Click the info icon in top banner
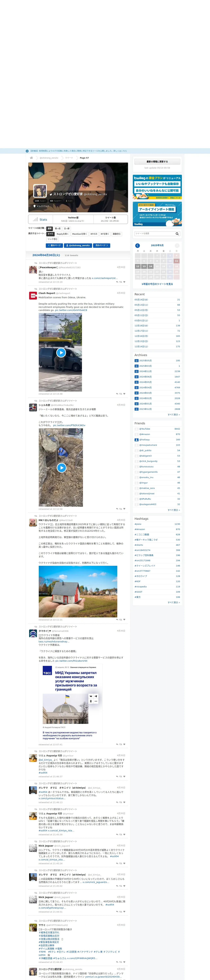Viewport: 210px width, 980px height. [27, 151]
